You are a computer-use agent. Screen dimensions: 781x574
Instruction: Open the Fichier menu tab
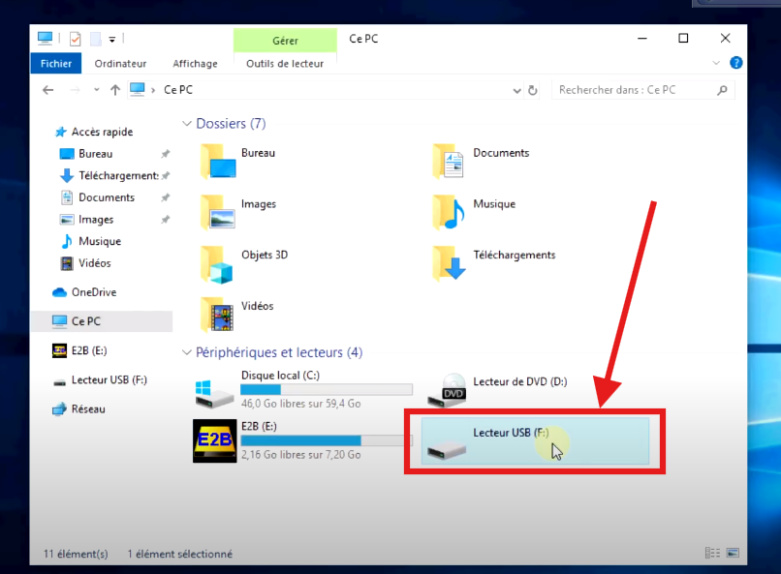[x=56, y=64]
